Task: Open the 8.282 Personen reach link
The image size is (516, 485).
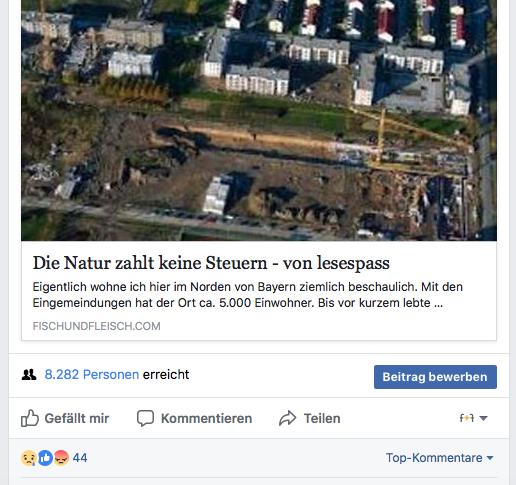Action: click(x=92, y=375)
